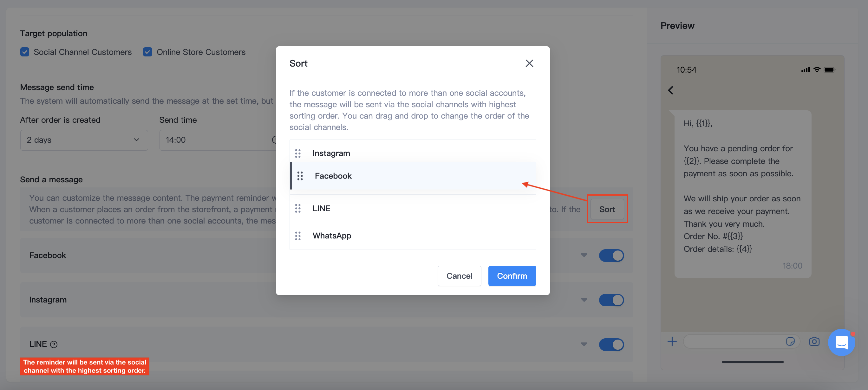Focus the preview message input field
Image resolution: width=868 pixels, height=390 pixels.
click(741, 341)
